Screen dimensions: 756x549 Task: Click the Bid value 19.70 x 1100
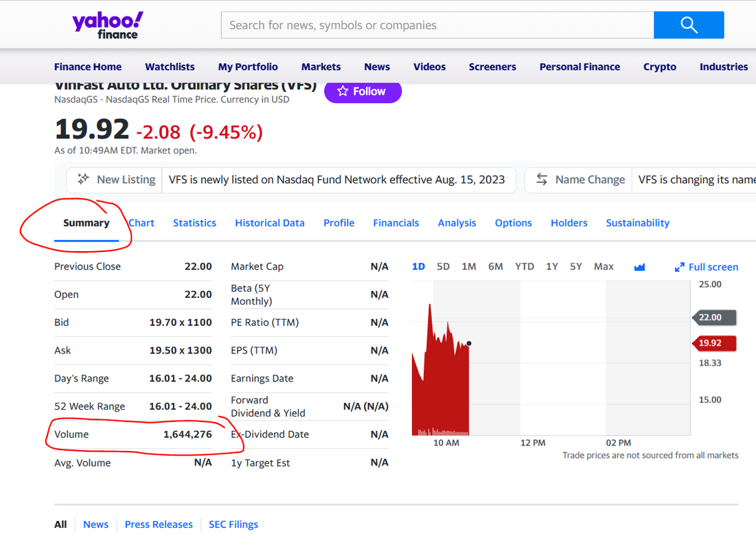click(x=181, y=323)
